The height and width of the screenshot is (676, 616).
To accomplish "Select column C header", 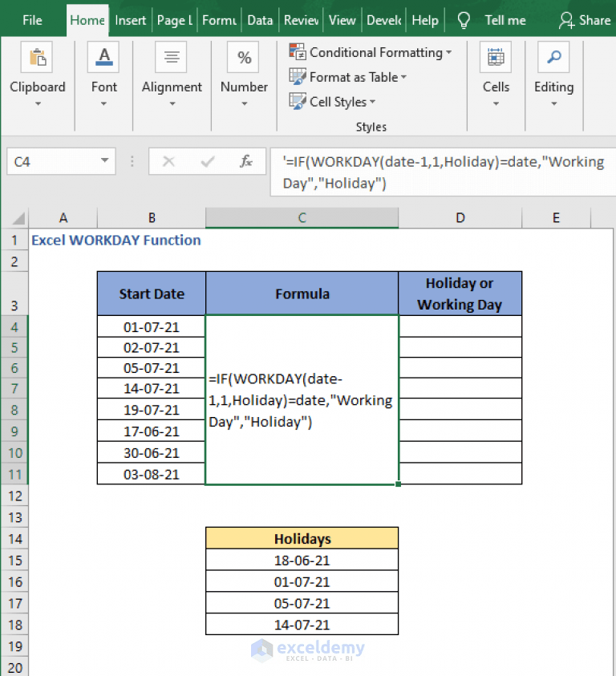I will click(302, 218).
